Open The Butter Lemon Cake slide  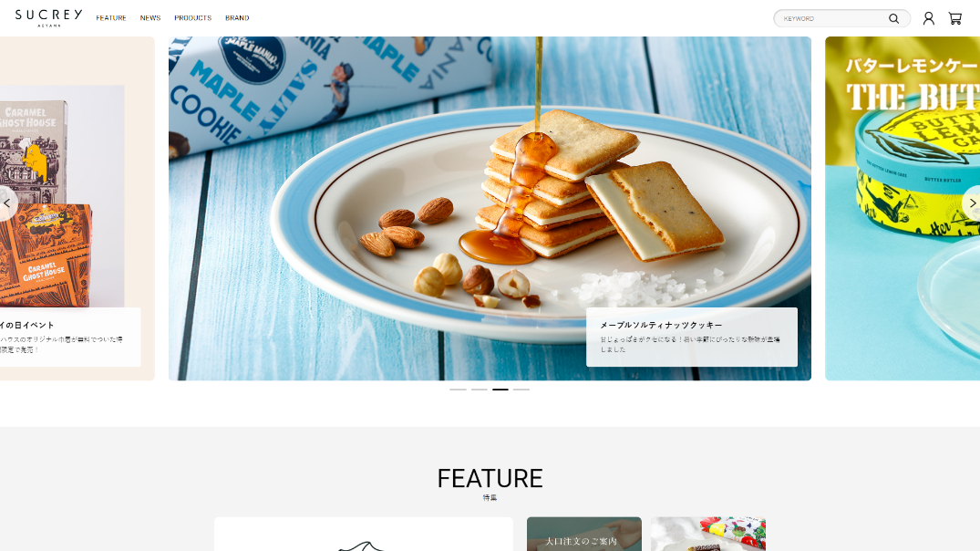click(x=903, y=208)
